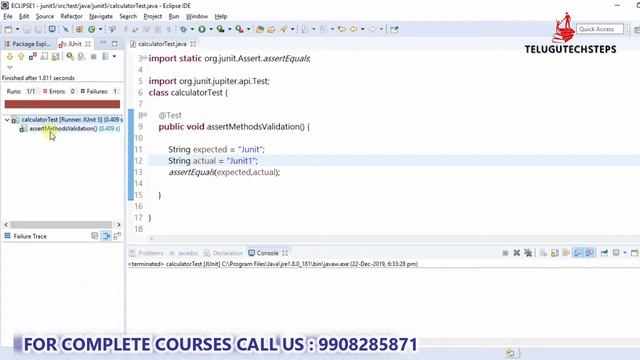The height and width of the screenshot is (360, 640).
Task: Open the Help menu
Action: click(221, 16)
